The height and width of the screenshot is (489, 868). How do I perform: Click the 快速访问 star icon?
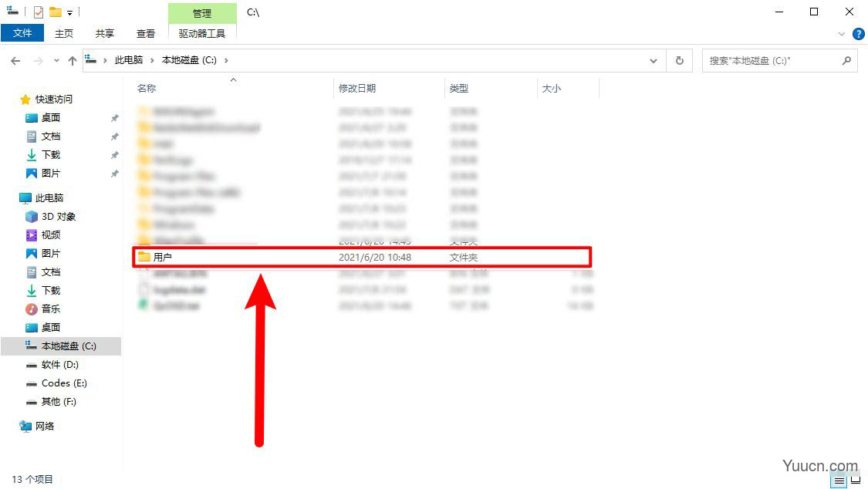[x=25, y=99]
